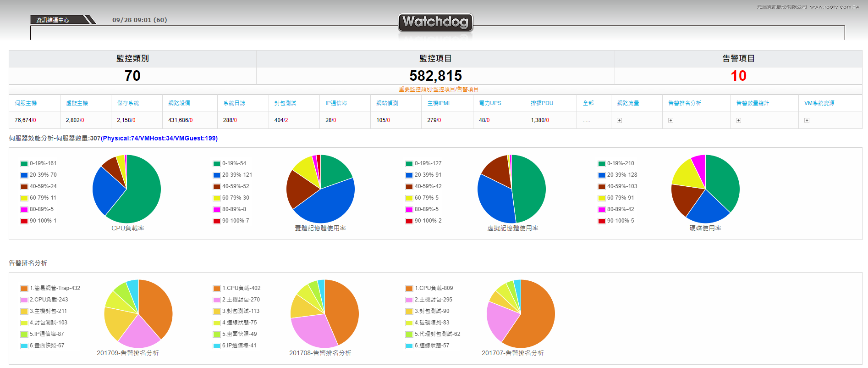Click the 資訊維運中心 tab label
The height and width of the screenshot is (368, 868).
53,20
